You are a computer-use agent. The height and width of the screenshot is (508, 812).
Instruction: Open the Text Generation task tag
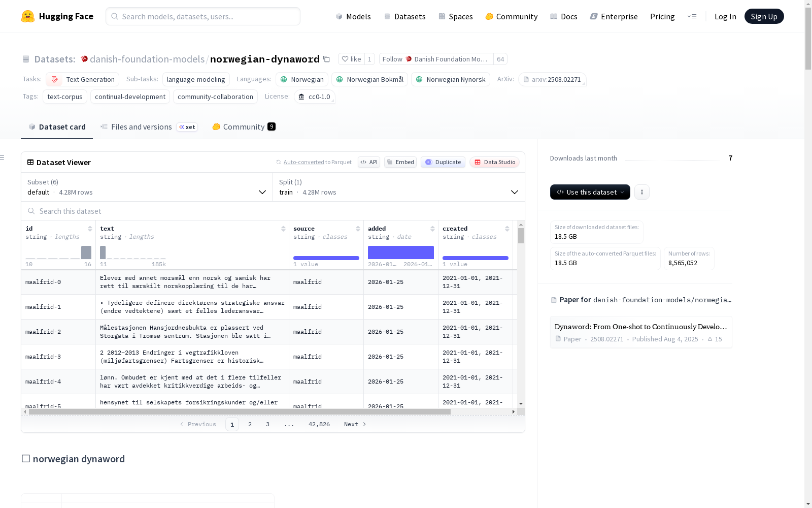[82, 79]
